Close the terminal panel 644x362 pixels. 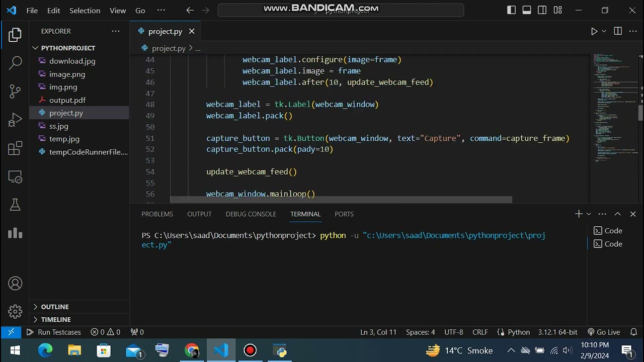point(633,214)
